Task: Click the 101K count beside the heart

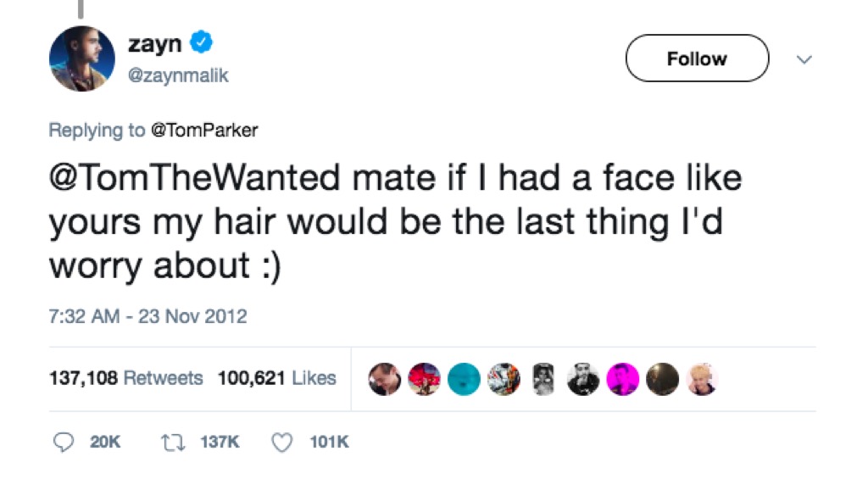Action: (329, 442)
